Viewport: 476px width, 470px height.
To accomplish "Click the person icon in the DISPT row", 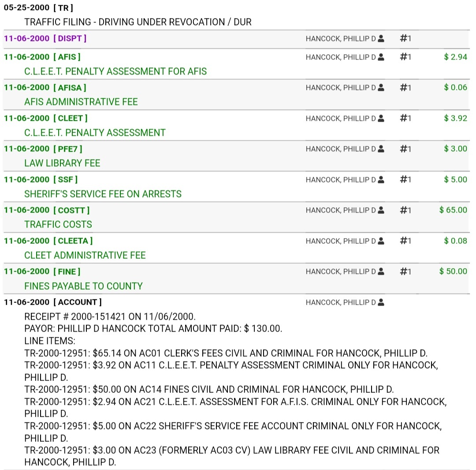I will pyautogui.click(x=381, y=39).
